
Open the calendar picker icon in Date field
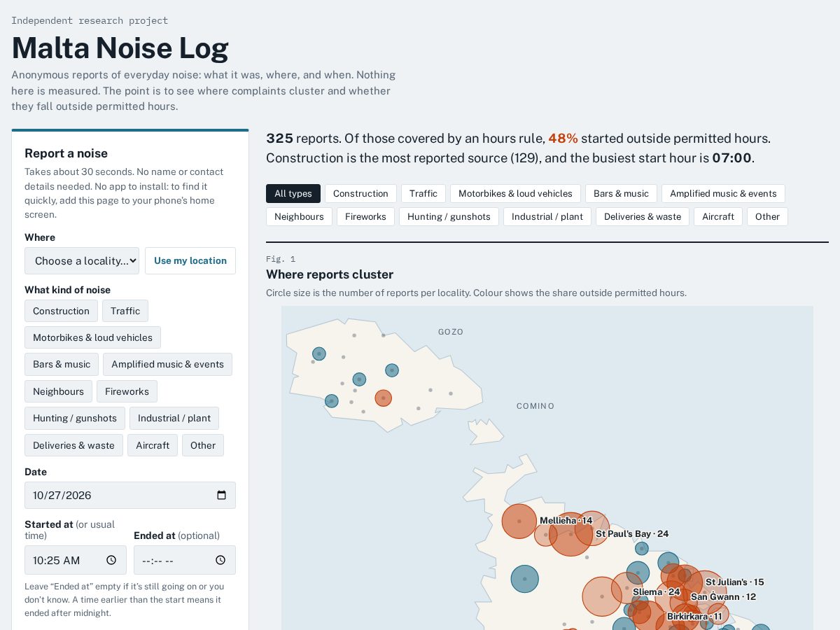click(221, 496)
